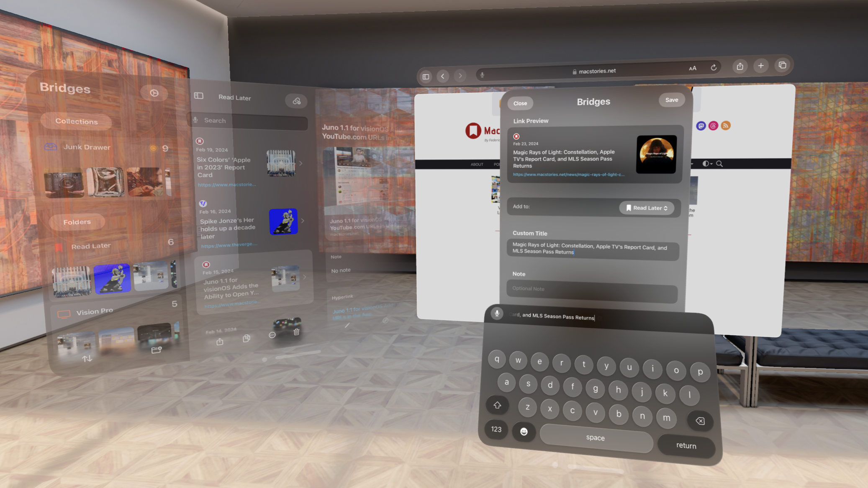Image resolution: width=868 pixels, height=488 pixels.
Task: Select the RSS feed icon in browser toolbar
Action: coord(726,126)
